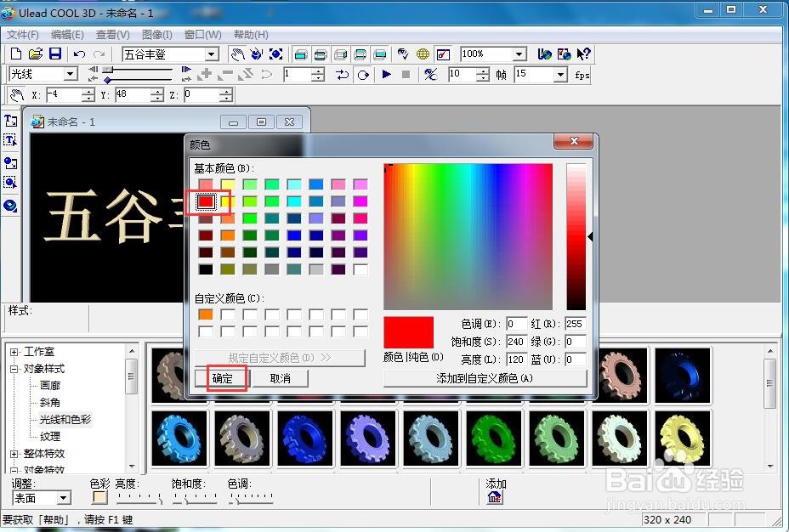Click the Insert text tool in left toolbar
This screenshot has height=532, width=789.
click(x=10, y=121)
